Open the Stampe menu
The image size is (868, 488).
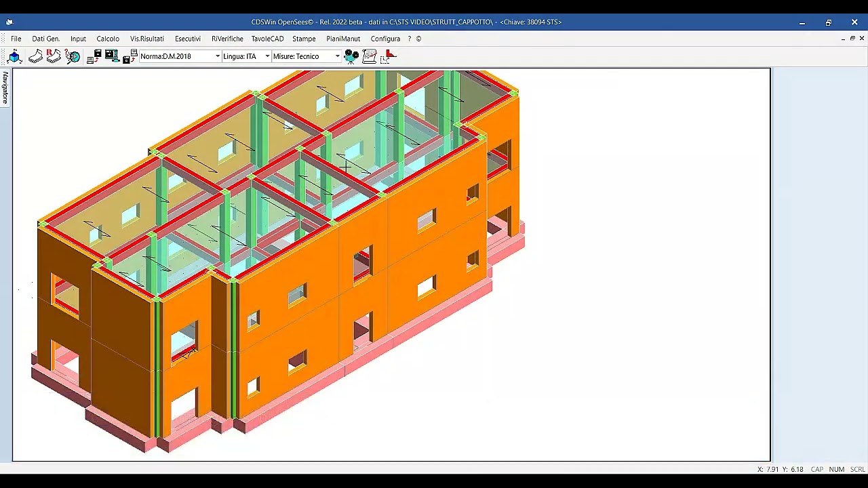[304, 39]
